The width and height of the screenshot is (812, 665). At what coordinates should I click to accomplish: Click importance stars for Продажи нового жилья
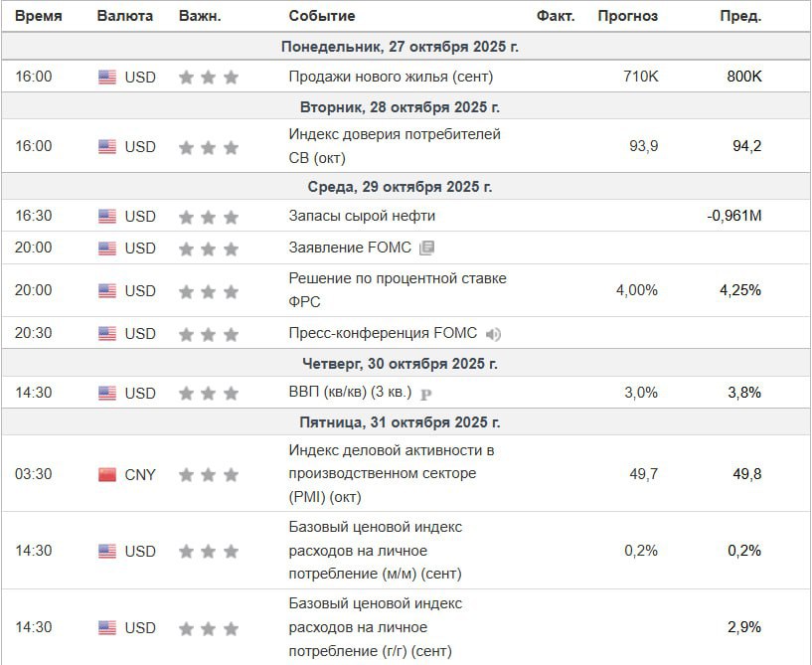click(x=209, y=78)
